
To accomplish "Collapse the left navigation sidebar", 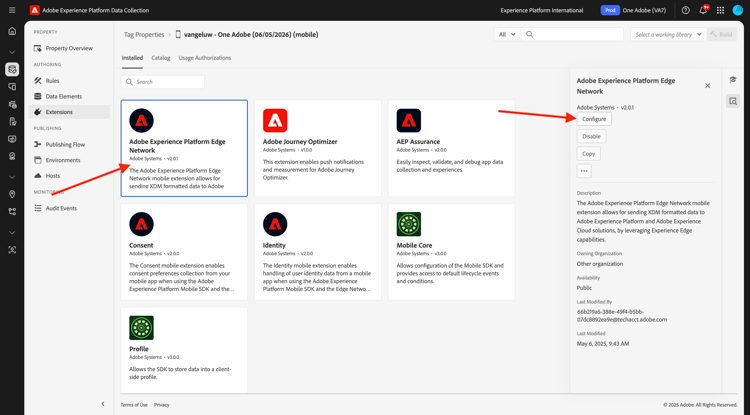I will coord(103,404).
